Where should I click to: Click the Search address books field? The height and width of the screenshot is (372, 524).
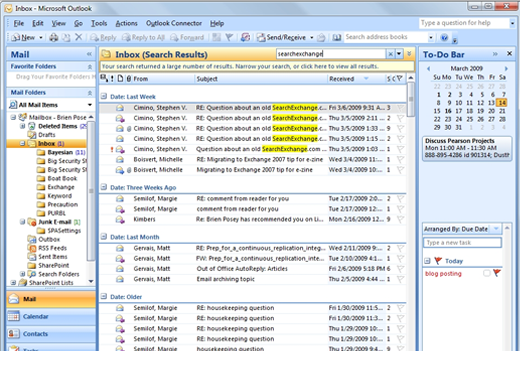(385, 37)
